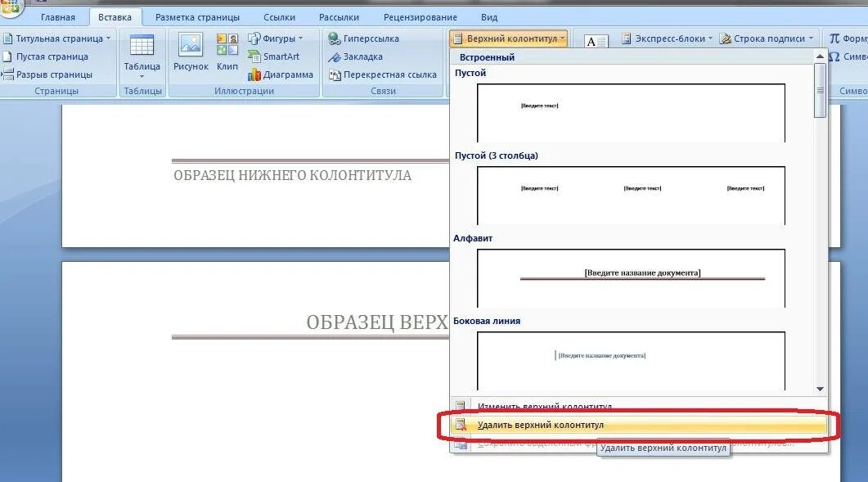This screenshot has width=868, height=482.
Task: Insert a Пустая страница
Action: pyautogui.click(x=46, y=56)
